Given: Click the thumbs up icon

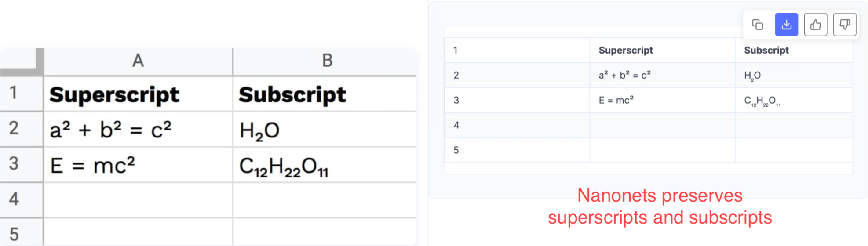Looking at the screenshot, I should point(815,25).
